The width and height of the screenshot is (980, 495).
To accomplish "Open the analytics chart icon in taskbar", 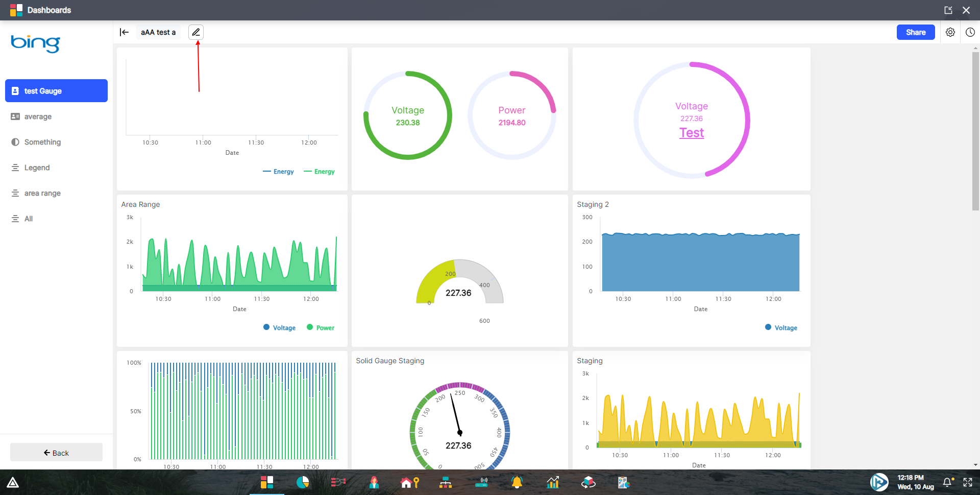I will coord(553,482).
